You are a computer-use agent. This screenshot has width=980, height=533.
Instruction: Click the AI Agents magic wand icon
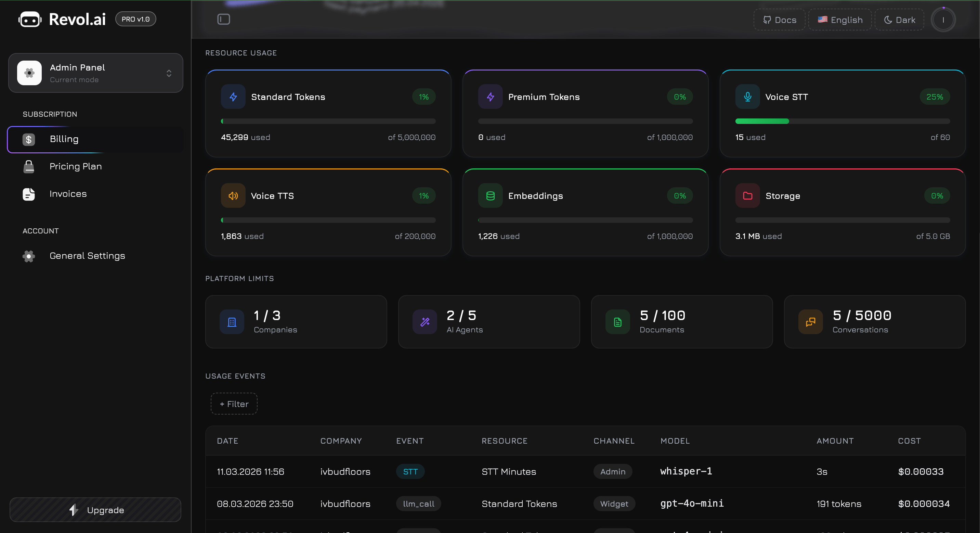[x=424, y=322]
